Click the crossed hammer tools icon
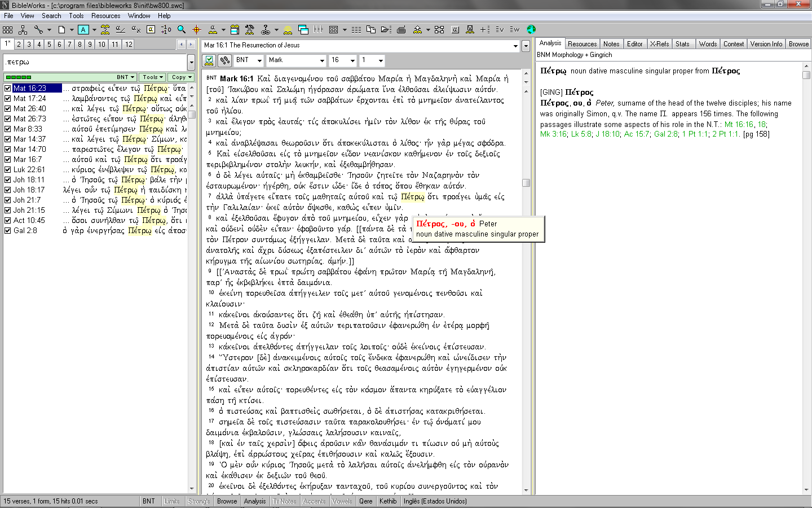 250,29
